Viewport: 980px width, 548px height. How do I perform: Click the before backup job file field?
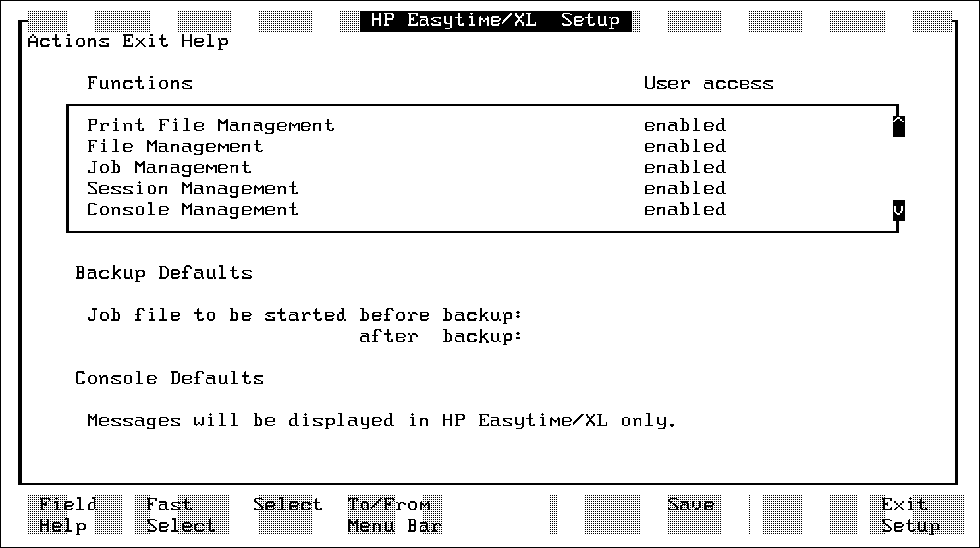click(593, 315)
